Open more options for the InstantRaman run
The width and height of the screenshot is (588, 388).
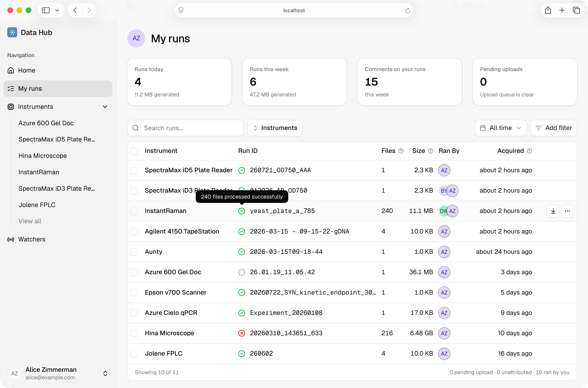567,211
